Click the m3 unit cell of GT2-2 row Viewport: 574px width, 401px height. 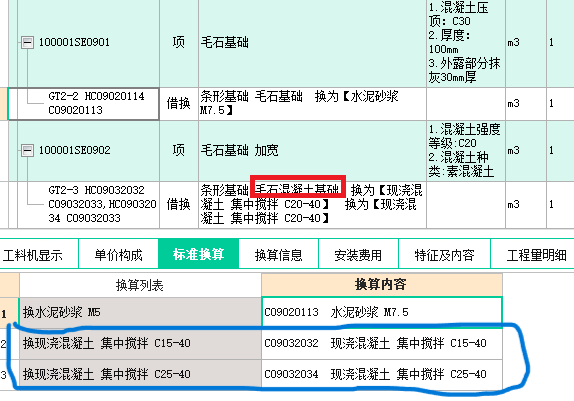[x=526, y=104]
